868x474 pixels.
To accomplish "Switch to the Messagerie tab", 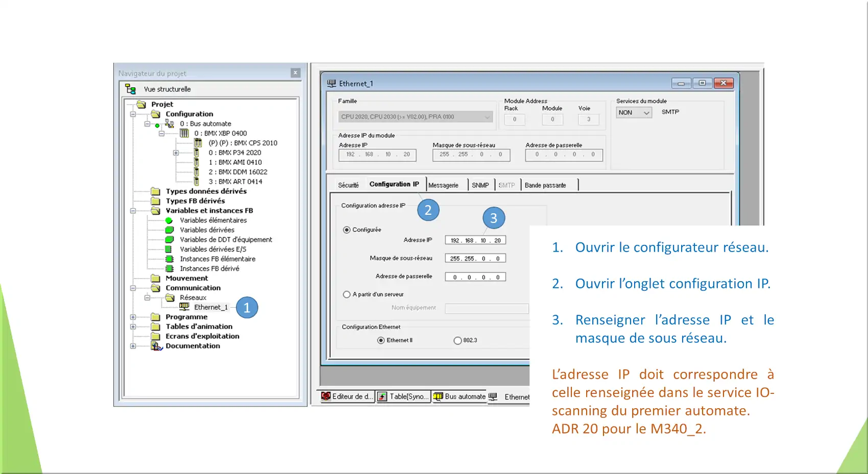I will [443, 185].
